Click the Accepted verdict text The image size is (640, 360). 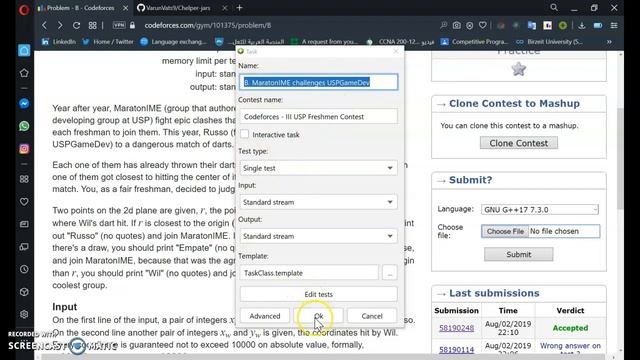coord(570,328)
